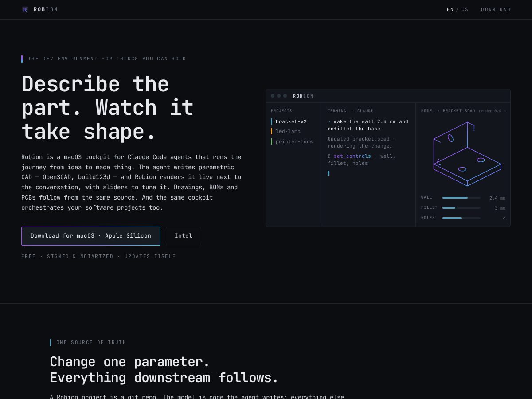Image resolution: width=532 pixels, height=399 pixels.
Task: Adjust the HOLES slider
Action: pyautogui.click(x=461, y=218)
